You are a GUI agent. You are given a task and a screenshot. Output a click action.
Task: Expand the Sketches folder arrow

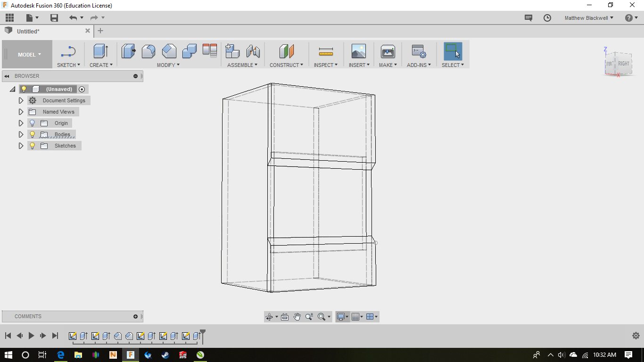[21, 146]
